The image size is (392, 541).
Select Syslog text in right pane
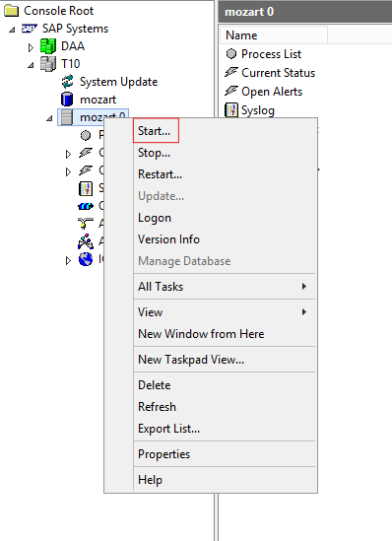tap(258, 110)
